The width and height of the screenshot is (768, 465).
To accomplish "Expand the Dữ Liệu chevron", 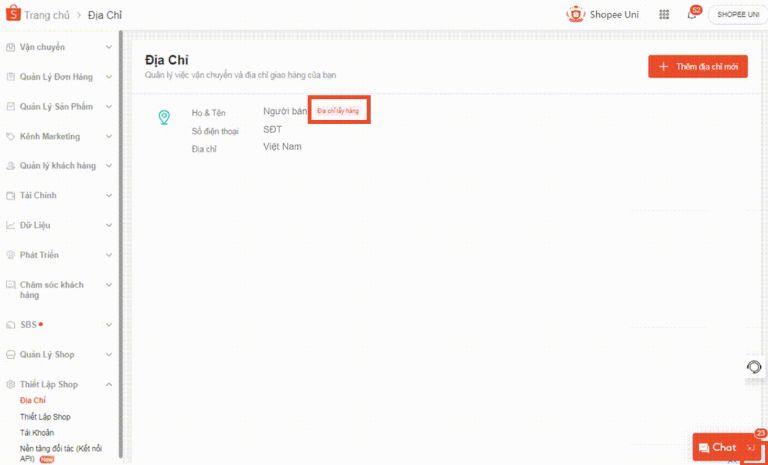I will pyautogui.click(x=109, y=225).
